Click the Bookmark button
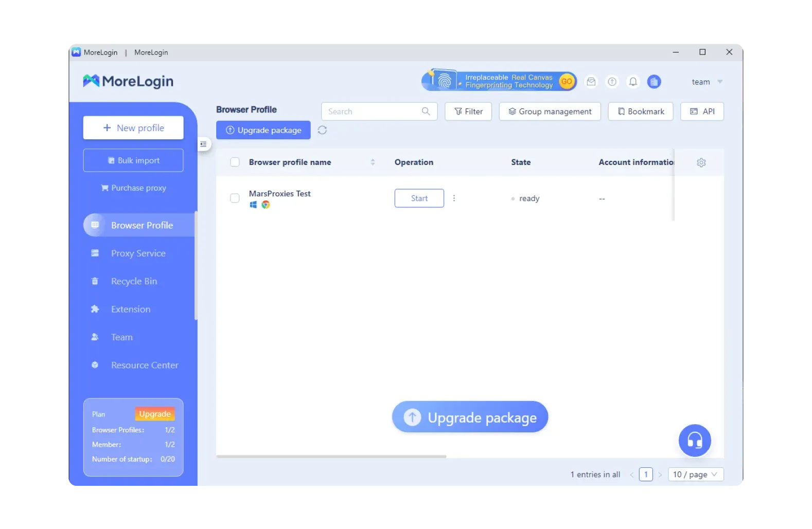Screen dimensions: 812x529 click(641, 112)
